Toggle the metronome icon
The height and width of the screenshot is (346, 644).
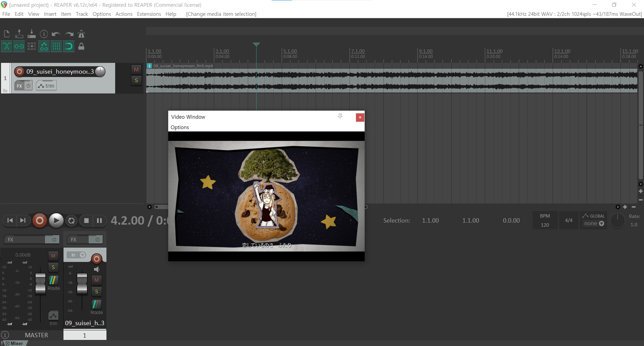pyautogui.click(x=81, y=34)
